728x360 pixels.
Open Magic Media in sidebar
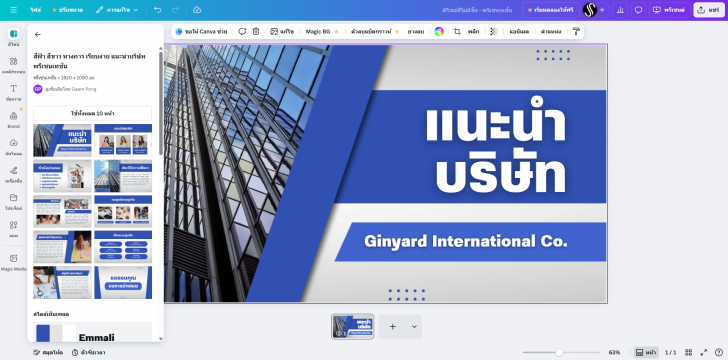pyautogui.click(x=13, y=262)
